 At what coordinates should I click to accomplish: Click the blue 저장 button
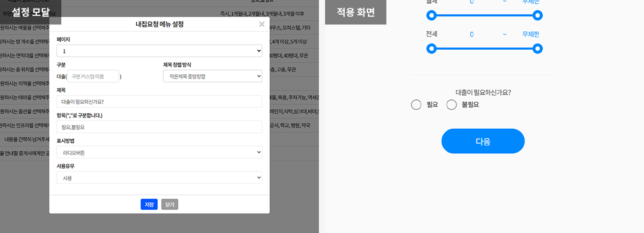[149, 204]
